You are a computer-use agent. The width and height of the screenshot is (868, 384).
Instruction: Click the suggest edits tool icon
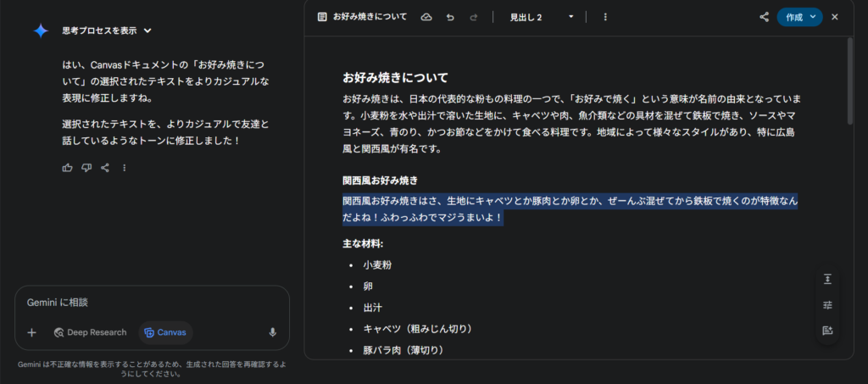pos(827,331)
